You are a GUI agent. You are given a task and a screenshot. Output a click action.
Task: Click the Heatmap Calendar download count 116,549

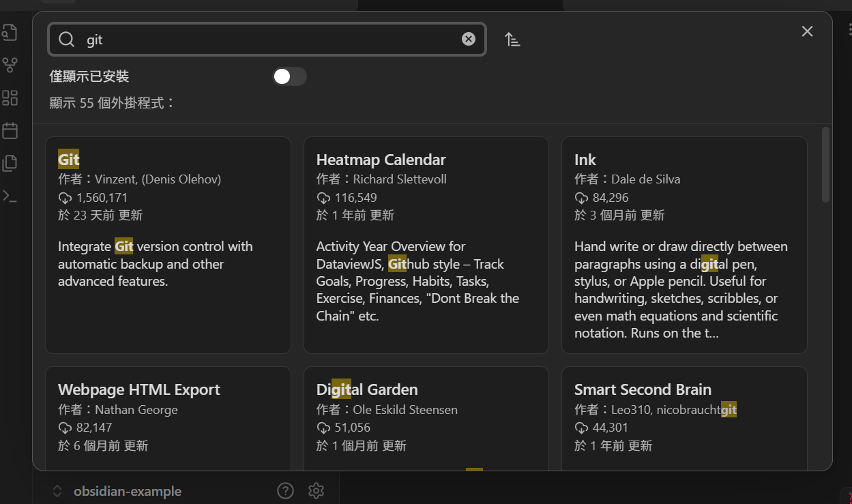pos(355,198)
